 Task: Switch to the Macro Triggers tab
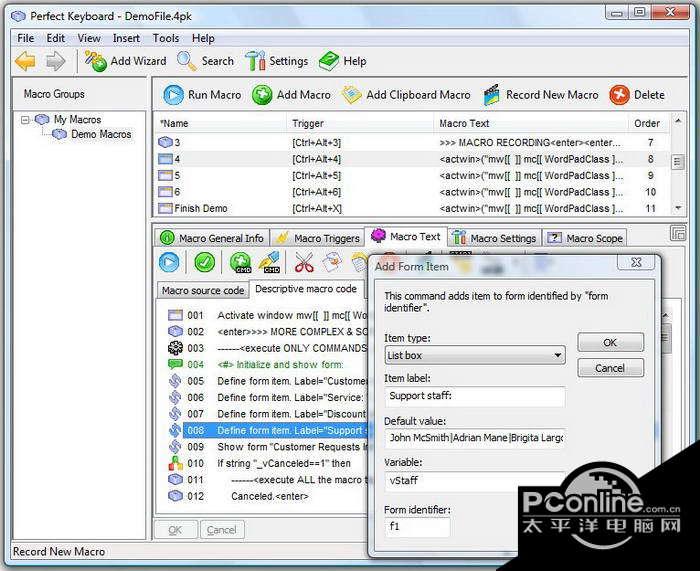click(318, 238)
